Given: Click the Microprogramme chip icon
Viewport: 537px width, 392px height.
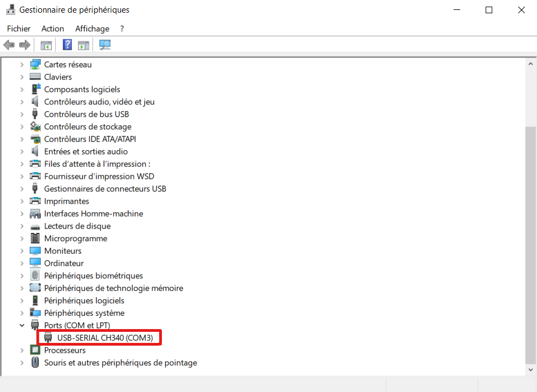Looking at the screenshot, I should [x=35, y=239].
